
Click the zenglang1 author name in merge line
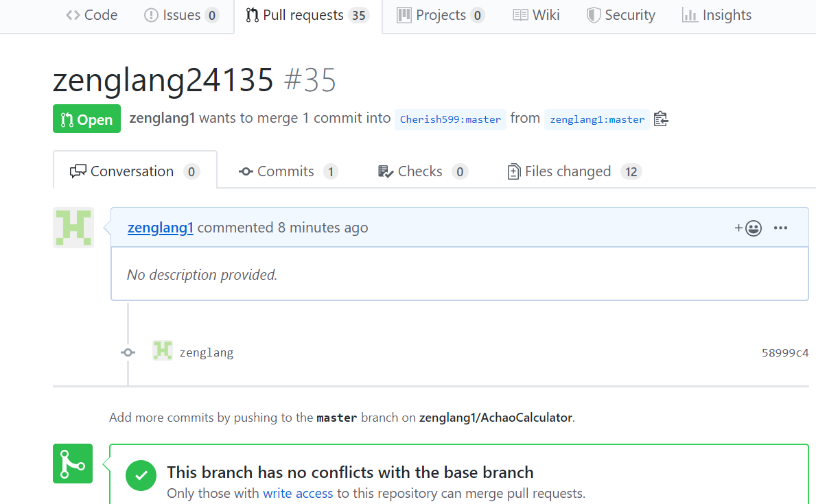click(162, 118)
